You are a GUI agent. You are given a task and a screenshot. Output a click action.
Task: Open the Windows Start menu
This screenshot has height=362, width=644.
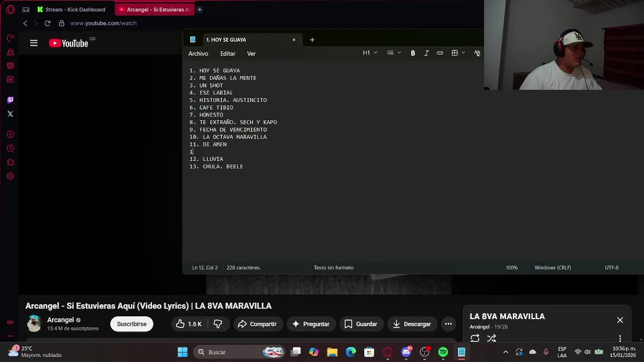[x=183, y=352]
